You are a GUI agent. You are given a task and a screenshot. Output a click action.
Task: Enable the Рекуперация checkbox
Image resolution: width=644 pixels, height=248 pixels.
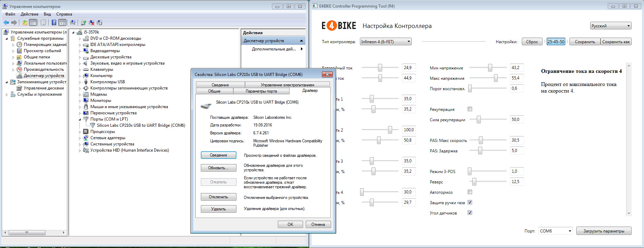pyautogui.click(x=470, y=109)
